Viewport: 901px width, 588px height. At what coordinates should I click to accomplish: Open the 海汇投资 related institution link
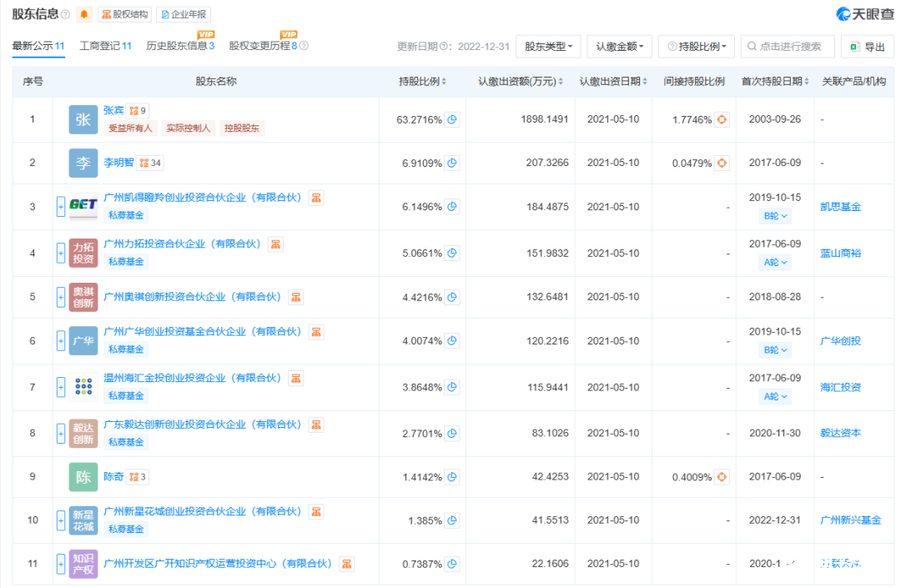pyautogui.click(x=840, y=387)
